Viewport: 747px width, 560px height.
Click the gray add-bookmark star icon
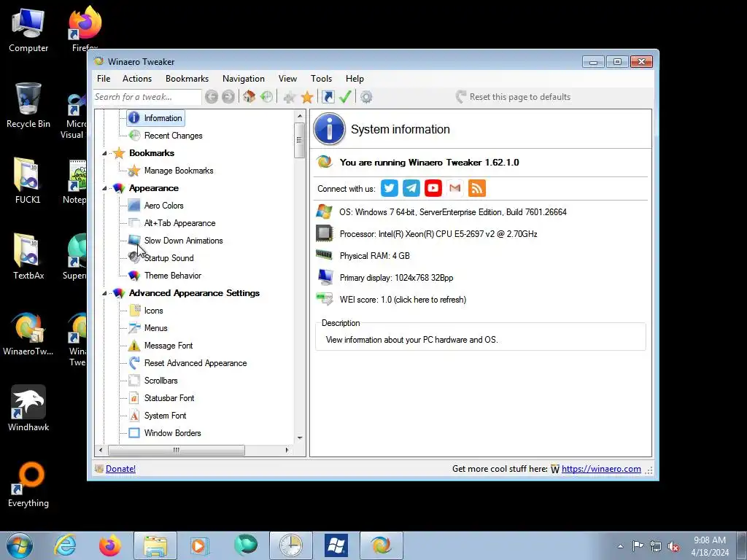[289, 97]
